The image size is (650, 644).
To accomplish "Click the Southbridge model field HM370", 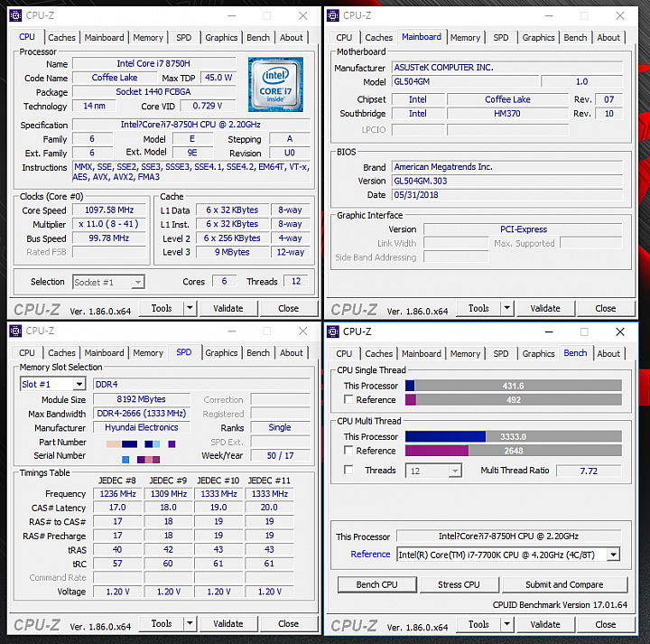I will (x=507, y=113).
